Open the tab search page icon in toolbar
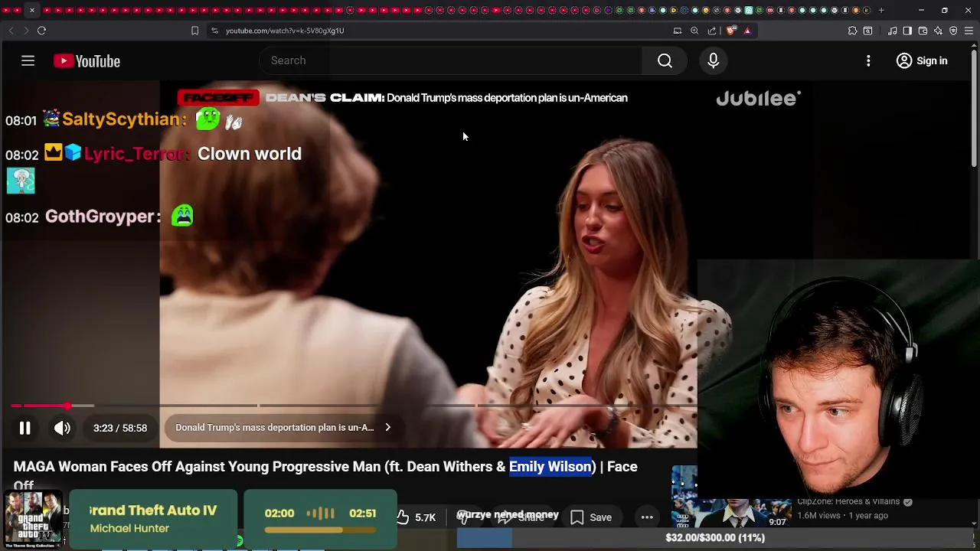This screenshot has height=551, width=980. click(867, 31)
